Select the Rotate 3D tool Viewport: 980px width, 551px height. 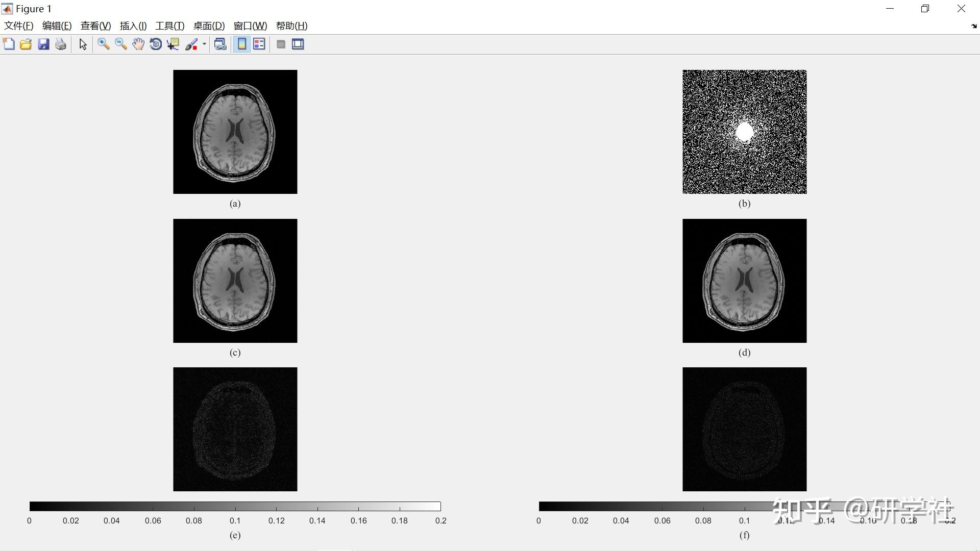156,44
